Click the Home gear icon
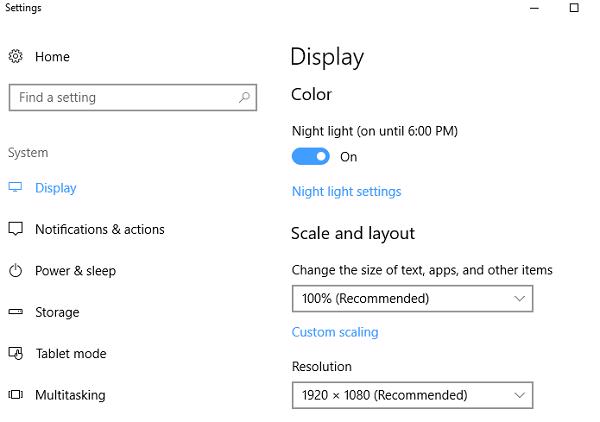Image resolution: width=600 pixels, height=422 pixels. [x=15, y=57]
